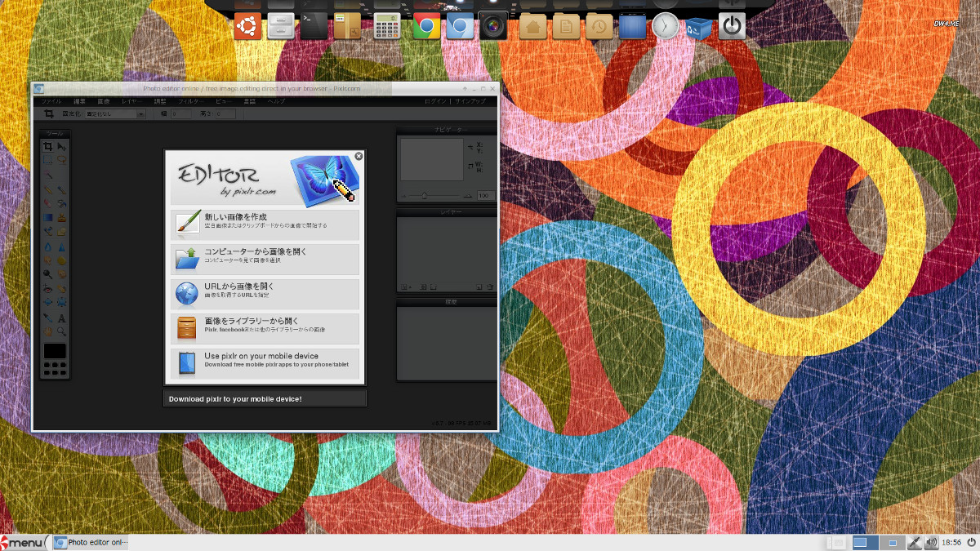Image resolution: width=980 pixels, height=551 pixels.
Task: Select the Blur droplet tool
Action: (47, 247)
